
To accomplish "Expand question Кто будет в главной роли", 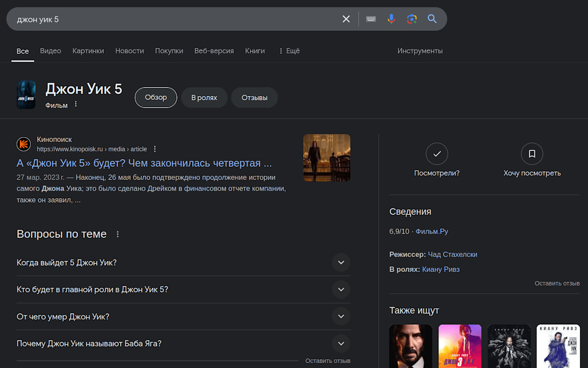I will point(183,290).
